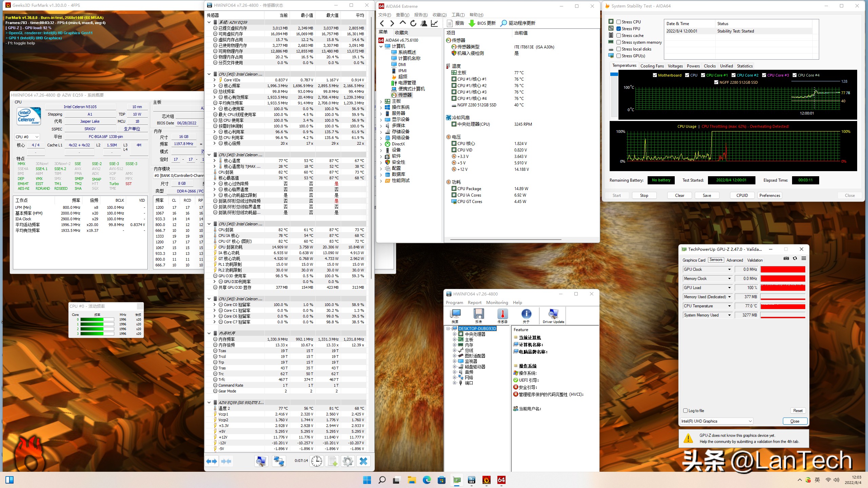868x488 pixels.
Task: Uncheck the Stress FPU checkbox
Action: 619,28
